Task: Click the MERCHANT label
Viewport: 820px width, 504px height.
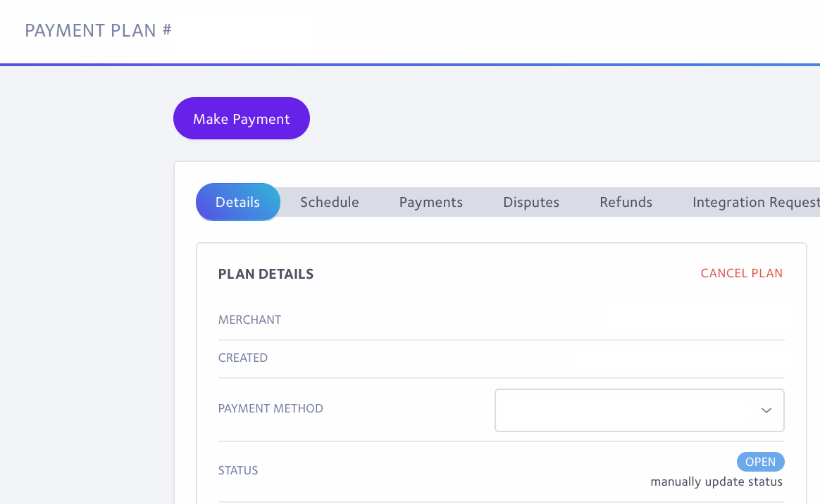Action: pos(249,320)
